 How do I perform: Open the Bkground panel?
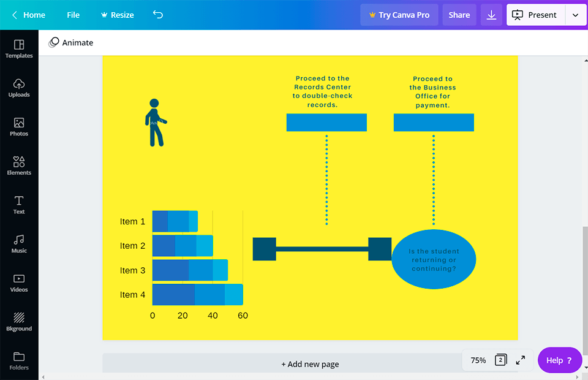pyautogui.click(x=19, y=322)
